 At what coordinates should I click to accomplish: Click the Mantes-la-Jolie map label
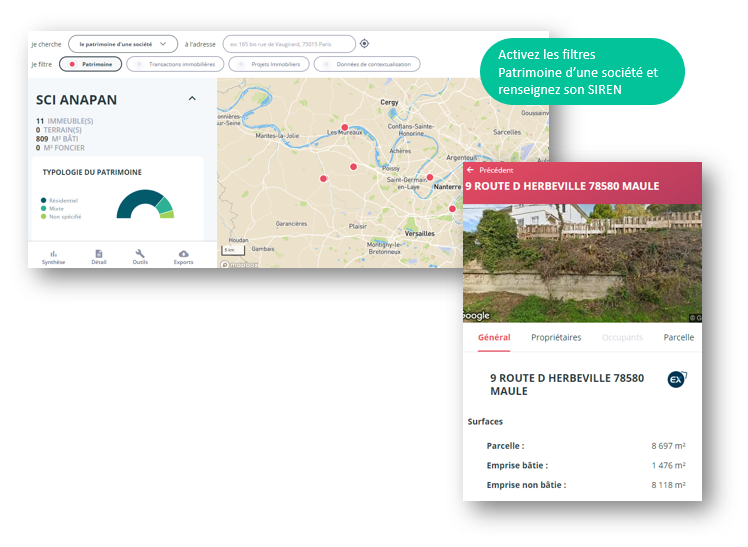277,135
